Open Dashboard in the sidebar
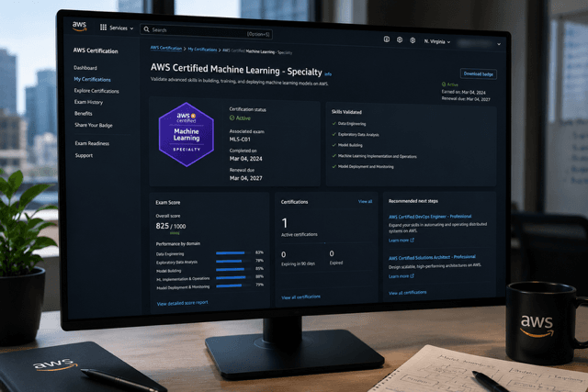This screenshot has width=588, height=392. 85,68
